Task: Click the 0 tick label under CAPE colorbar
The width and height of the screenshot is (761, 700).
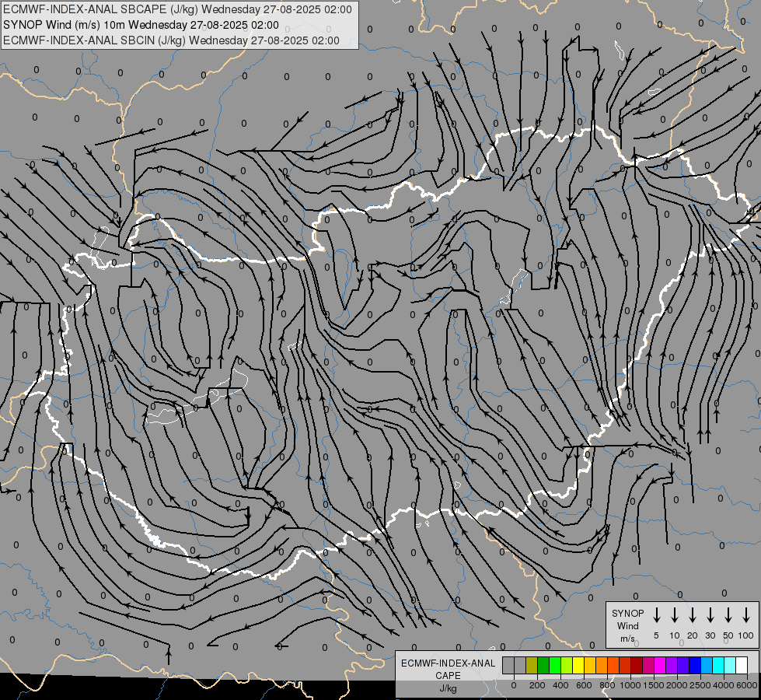Action: (514, 685)
